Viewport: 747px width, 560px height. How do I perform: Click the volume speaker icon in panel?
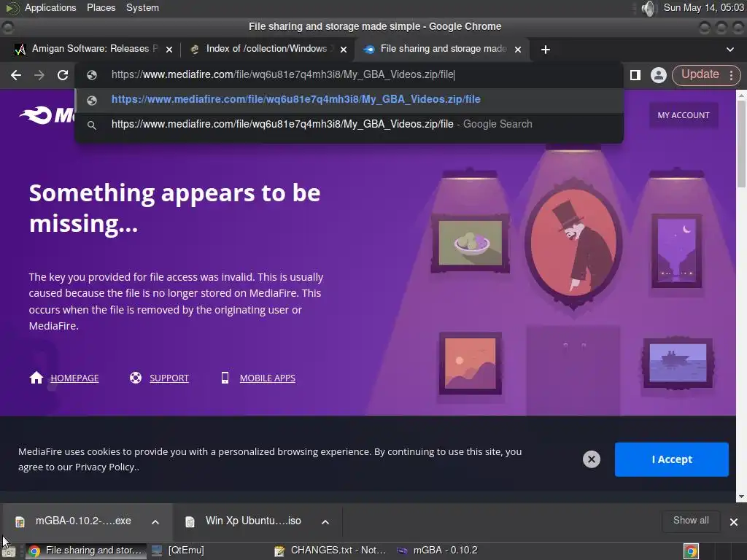(649, 8)
